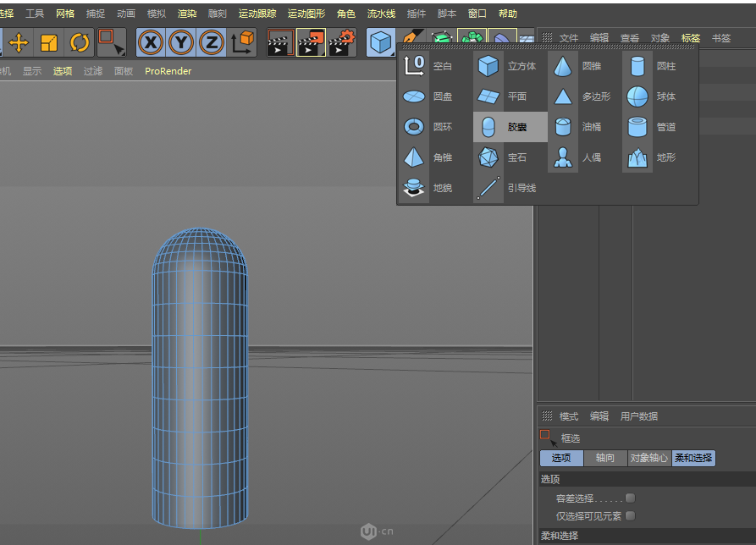This screenshot has height=545, width=756.
Task: Click the 人偶 (Figure) primitive icon
Action: pos(563,157)
